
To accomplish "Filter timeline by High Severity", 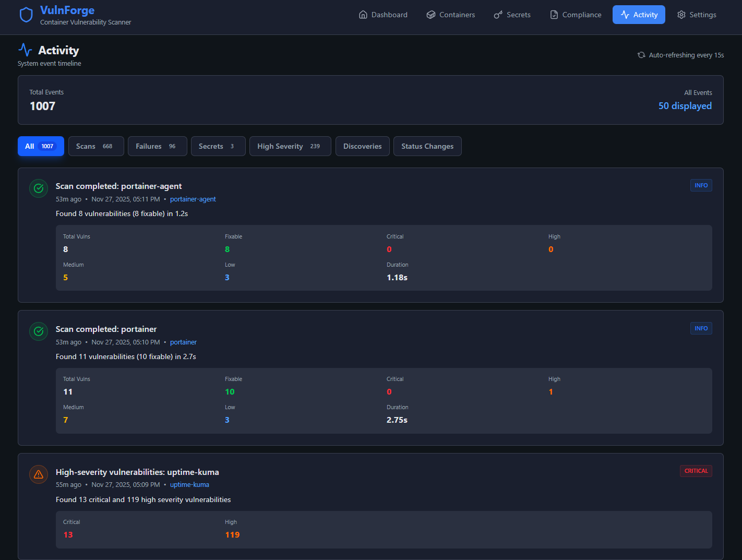I will click(x=290, y=146).
